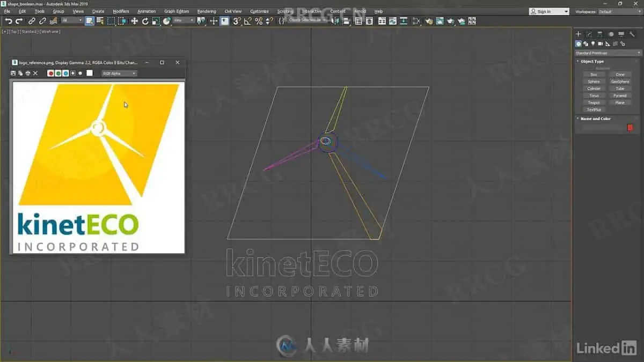Pick the Rectangular Selection Region tool
The image size is (644, 362).
click(x=111, y=21)
